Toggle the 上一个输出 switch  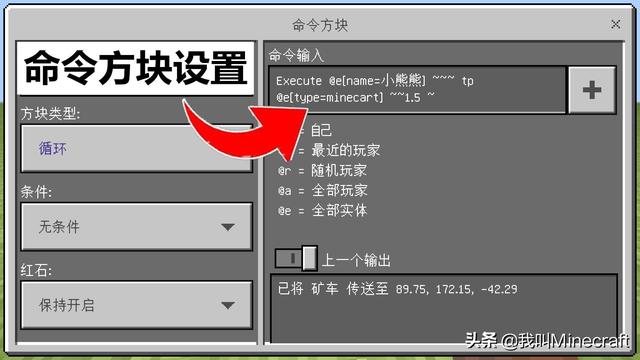click(x=296, y=258)
